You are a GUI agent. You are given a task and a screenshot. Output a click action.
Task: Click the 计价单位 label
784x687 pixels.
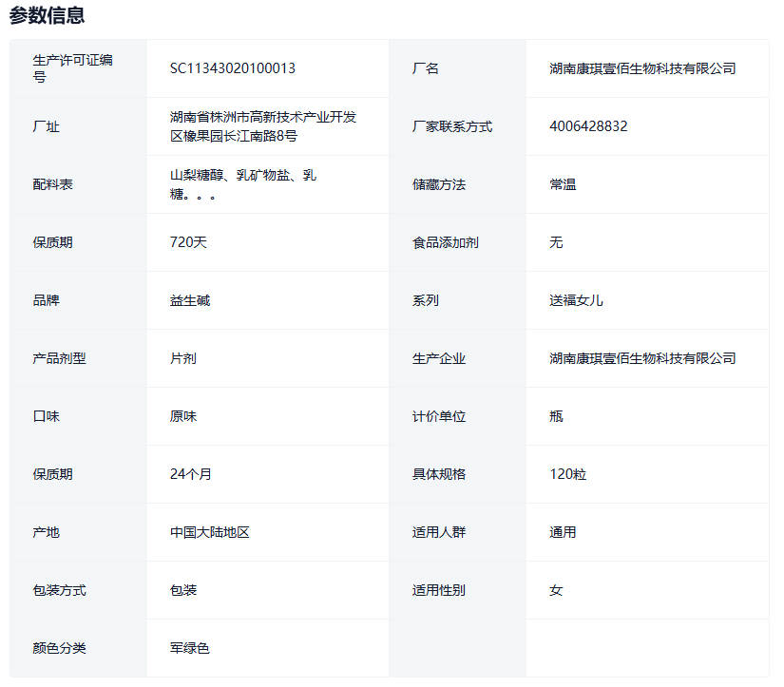pyautogui.click(x=438, y=416)
